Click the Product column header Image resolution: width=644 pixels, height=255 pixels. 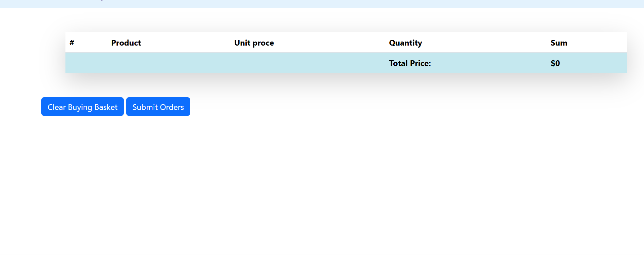(126, 43)
